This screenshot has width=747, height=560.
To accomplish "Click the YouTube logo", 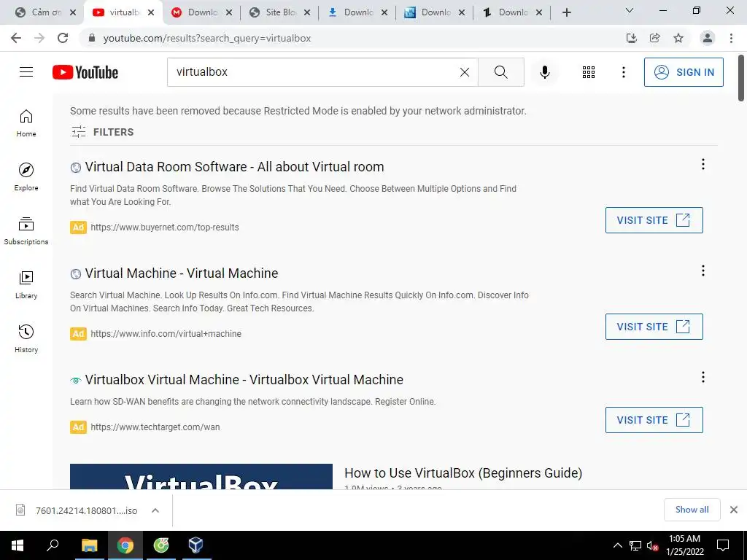I will [x=85, y=72].
